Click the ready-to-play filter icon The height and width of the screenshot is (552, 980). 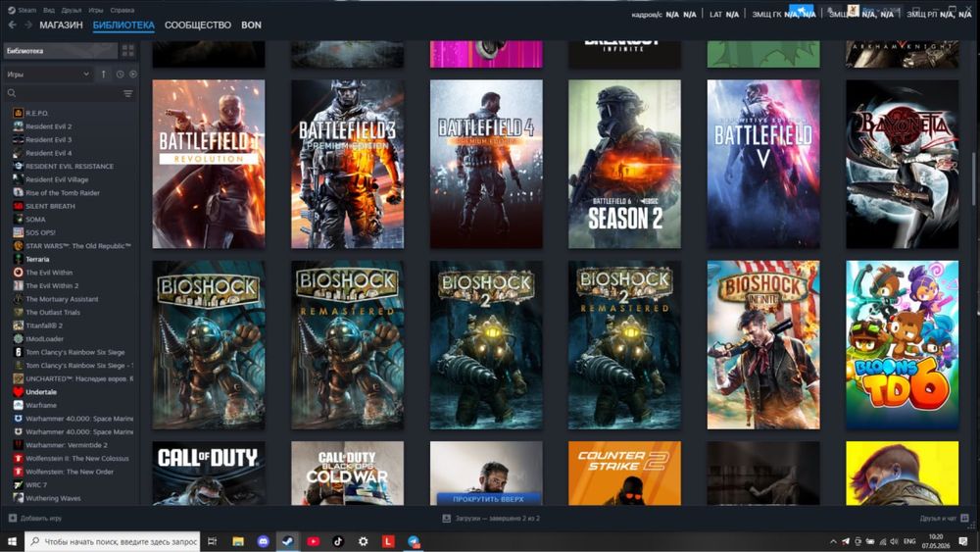[132, 75]
